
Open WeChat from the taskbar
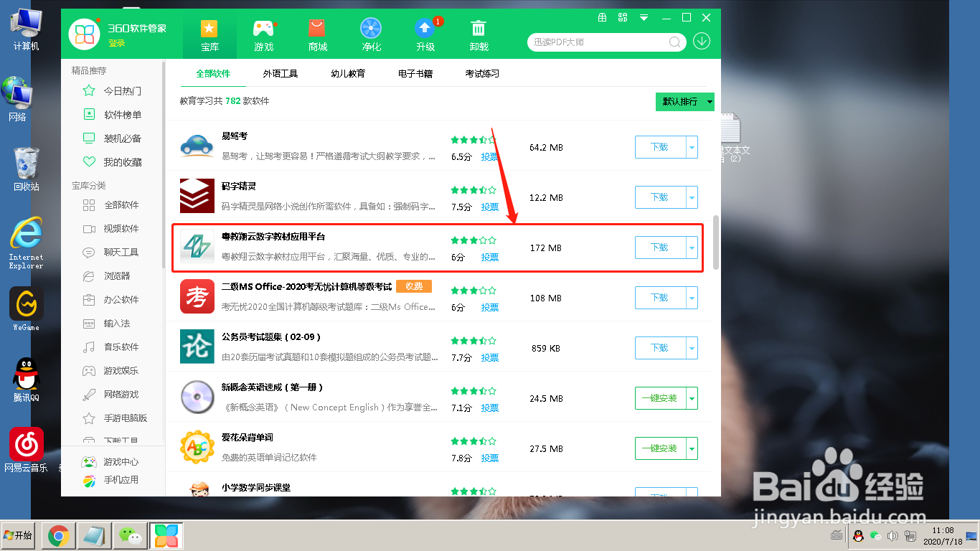pyautogui.click(x=130, y=536)
